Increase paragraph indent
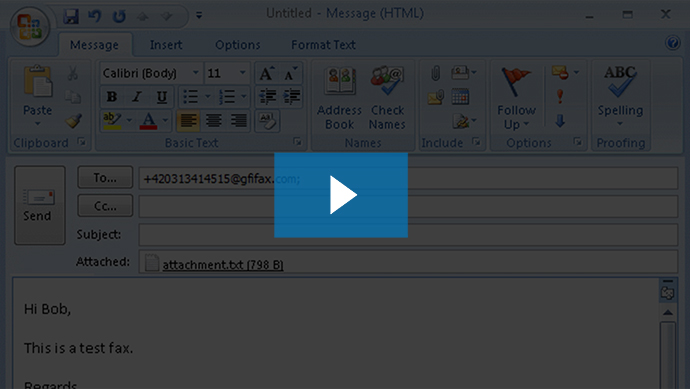 coord(291,97)
